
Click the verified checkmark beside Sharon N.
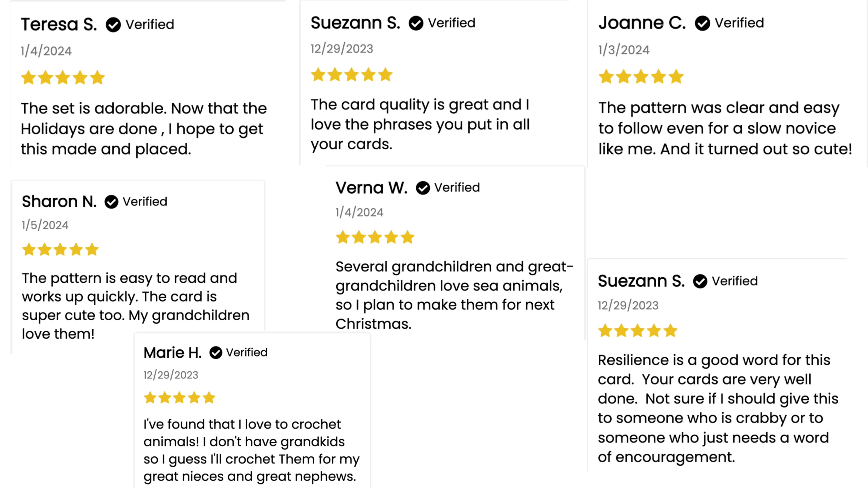[x=111, y=202]
